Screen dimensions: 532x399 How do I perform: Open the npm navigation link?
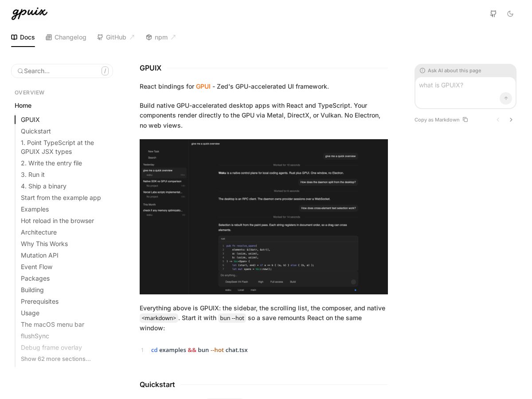pos(161,37)
